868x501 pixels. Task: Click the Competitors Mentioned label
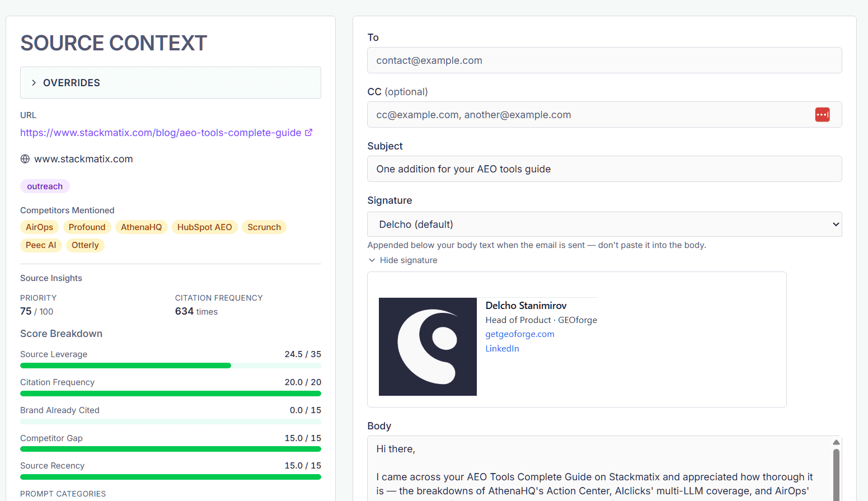click(67, 210)
